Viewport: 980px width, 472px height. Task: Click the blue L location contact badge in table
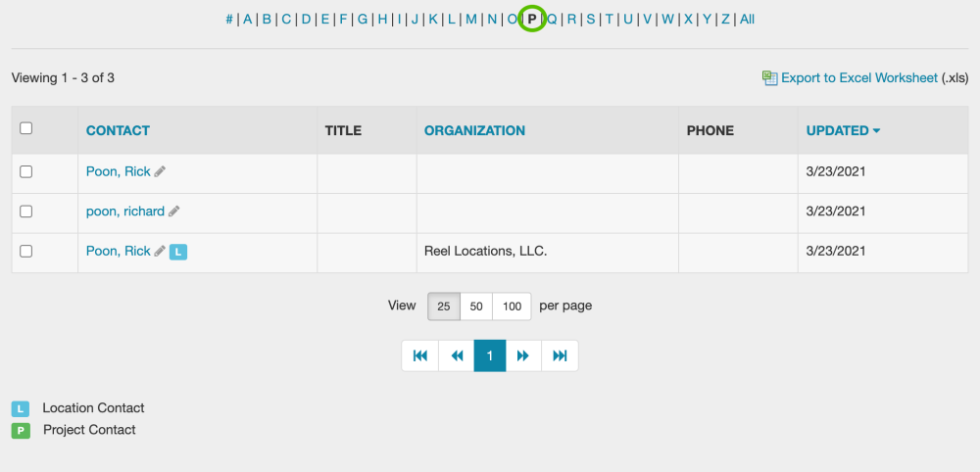(177, 252)
